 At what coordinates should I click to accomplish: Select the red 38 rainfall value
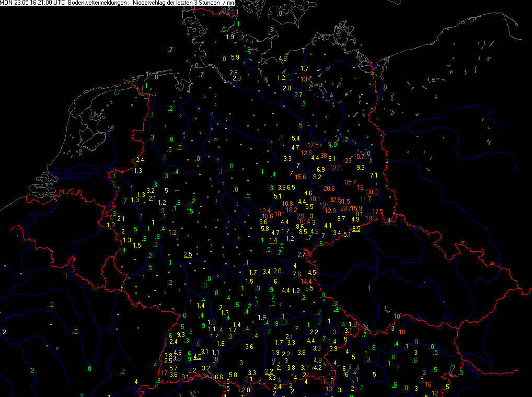[x=323, y=156]
